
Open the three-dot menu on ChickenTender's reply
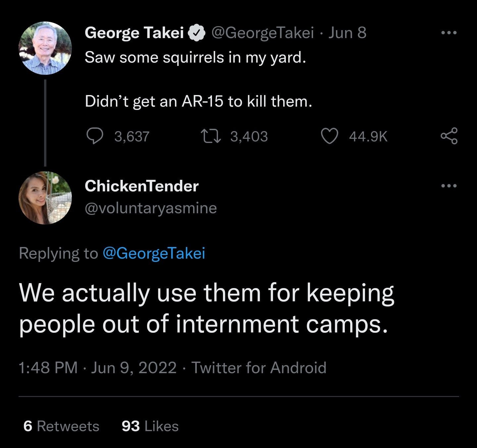(449, 186)
